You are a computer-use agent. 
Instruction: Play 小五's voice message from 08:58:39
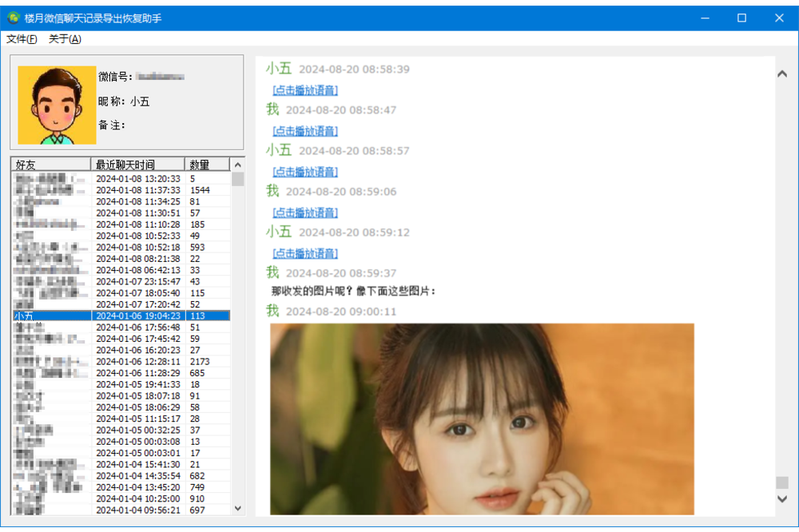pyautogui.click(x=305, y=90)
